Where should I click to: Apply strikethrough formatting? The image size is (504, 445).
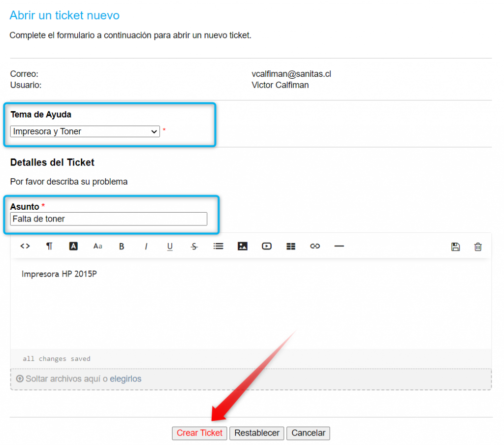(194, 246)
